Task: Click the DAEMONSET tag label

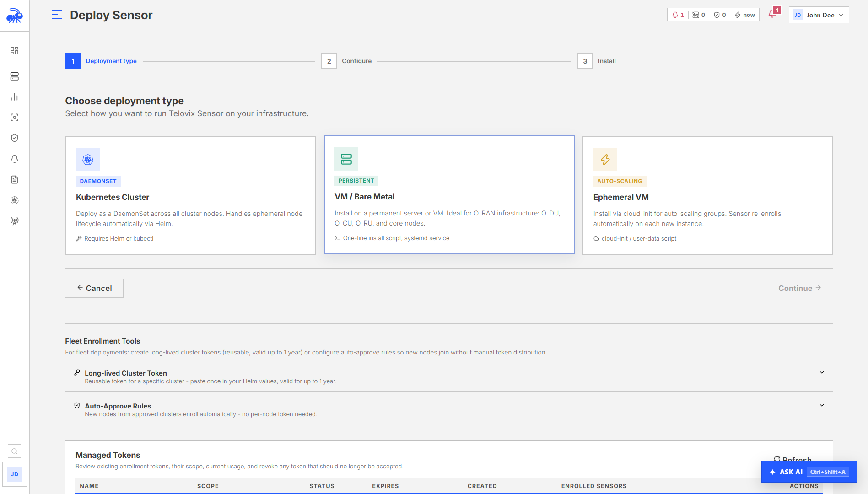Action: point(98,181)
